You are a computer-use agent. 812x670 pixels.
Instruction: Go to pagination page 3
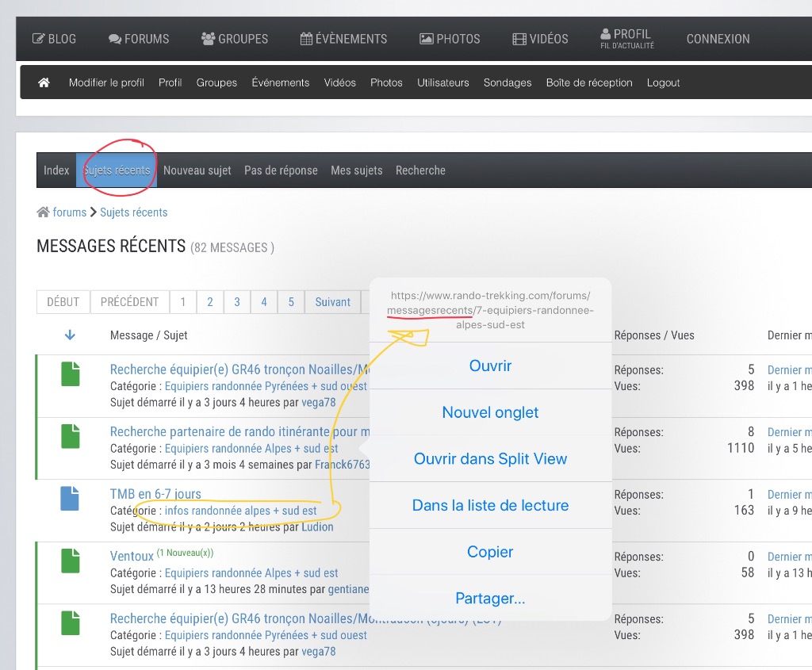point(237,302)
